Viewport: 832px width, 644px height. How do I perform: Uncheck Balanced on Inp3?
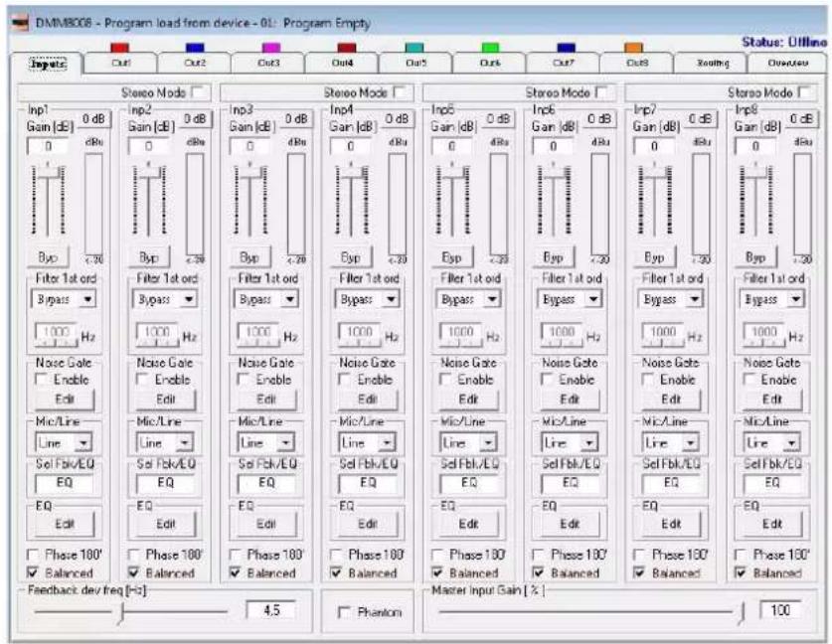click(x=235, y=572)
